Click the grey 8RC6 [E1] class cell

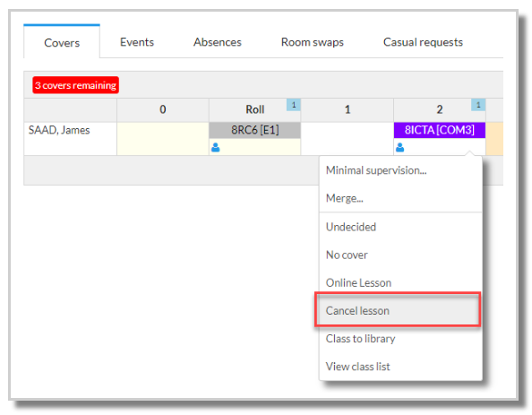click(254, 130)
